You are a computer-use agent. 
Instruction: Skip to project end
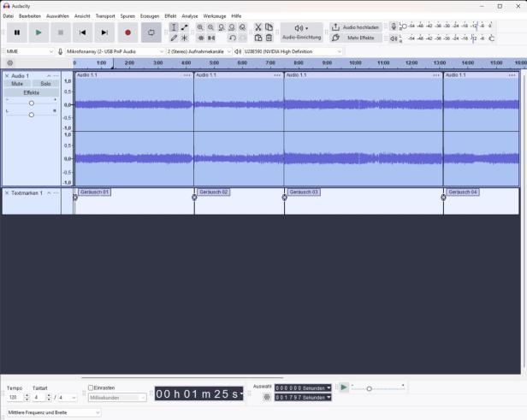104,33
